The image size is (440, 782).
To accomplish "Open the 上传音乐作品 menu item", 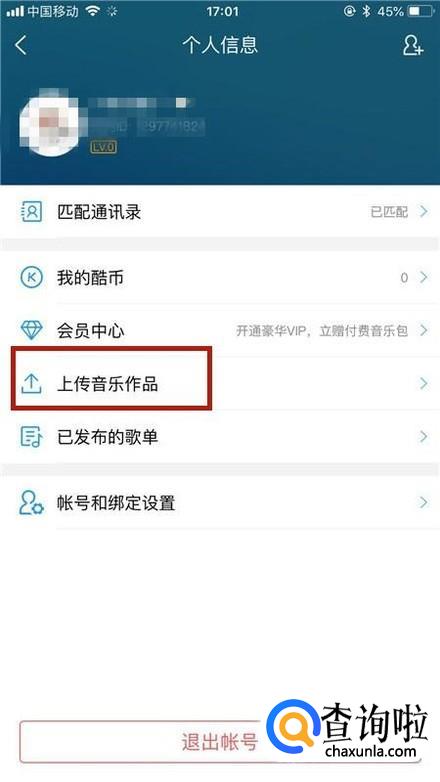I will pyautogui.click(x=220, y=383).
